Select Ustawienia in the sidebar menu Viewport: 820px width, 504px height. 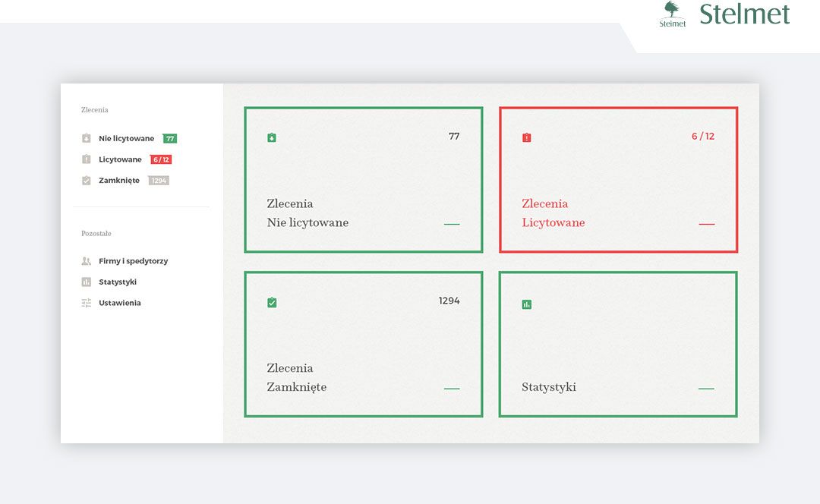pos(119,302)
